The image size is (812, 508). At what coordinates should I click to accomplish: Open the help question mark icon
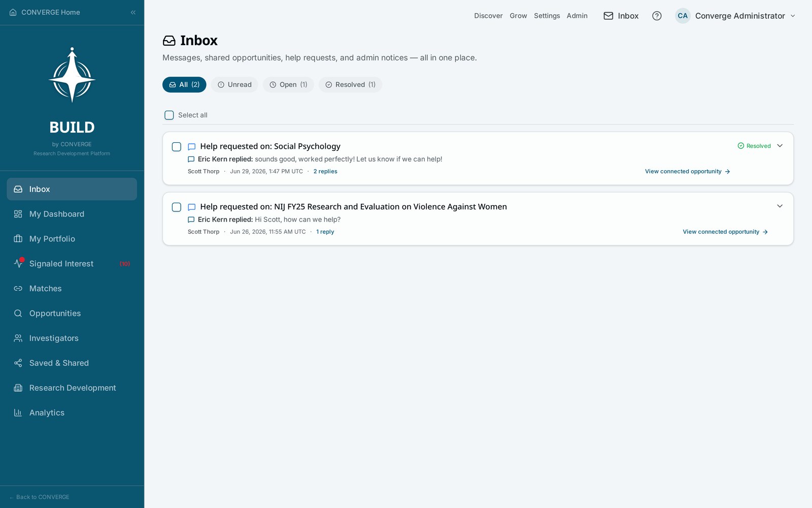click(657, 16)
